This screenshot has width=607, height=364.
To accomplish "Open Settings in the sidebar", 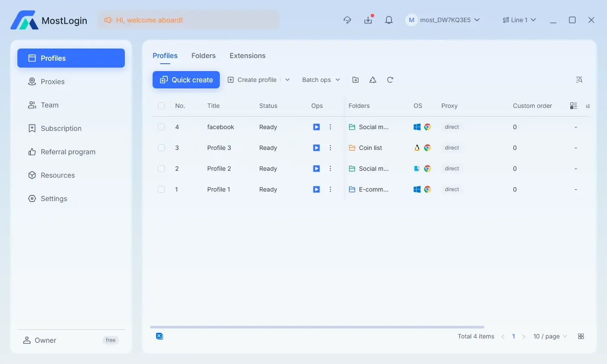I will pos(71,198).
